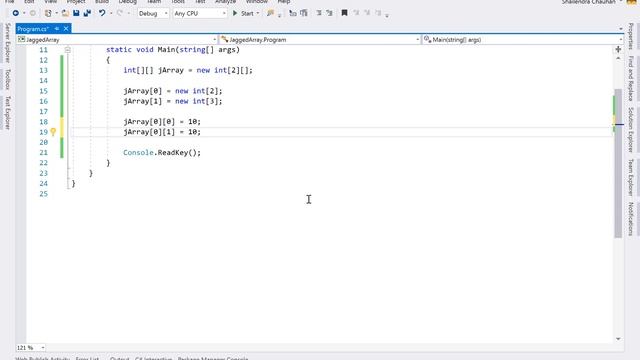Image resolution: width=640 pixels, height=360 pixels.
Task: Click the editor split window icon
Action: click(618, 49)
